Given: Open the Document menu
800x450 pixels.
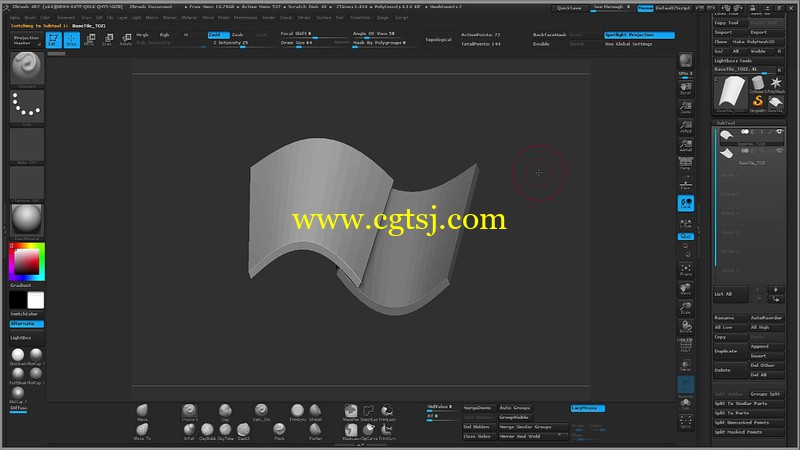Looking at the screenshot, I should pyautogui.click(x=66, y=17).
